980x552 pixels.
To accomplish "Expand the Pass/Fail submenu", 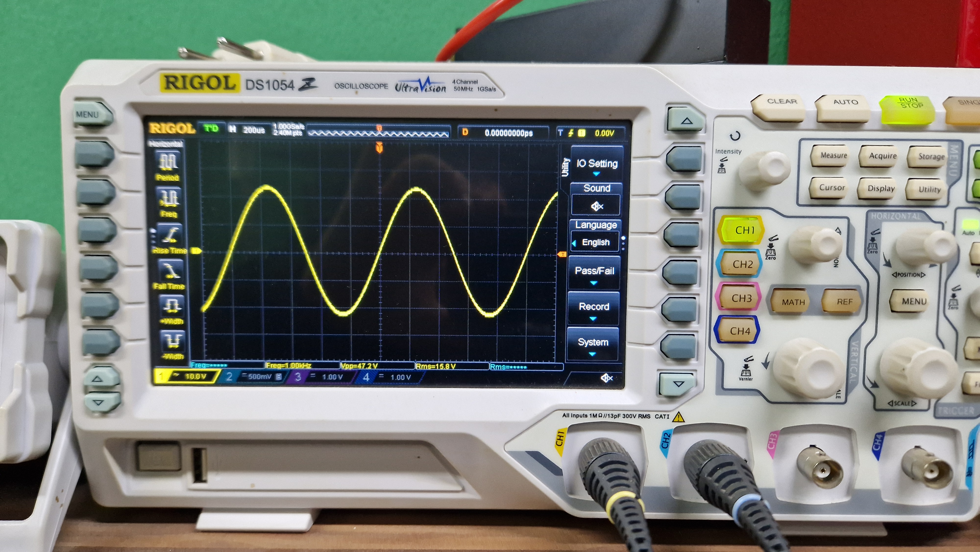I will click(594, 273).
